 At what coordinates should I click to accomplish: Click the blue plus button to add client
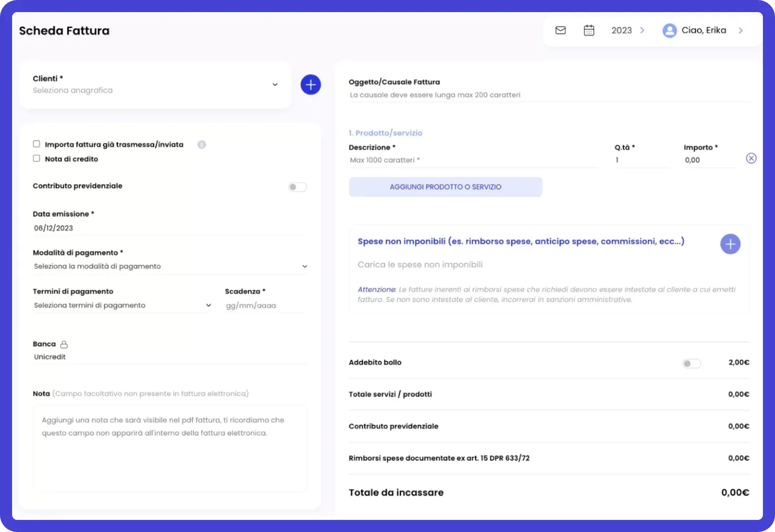tap(310, 85)
